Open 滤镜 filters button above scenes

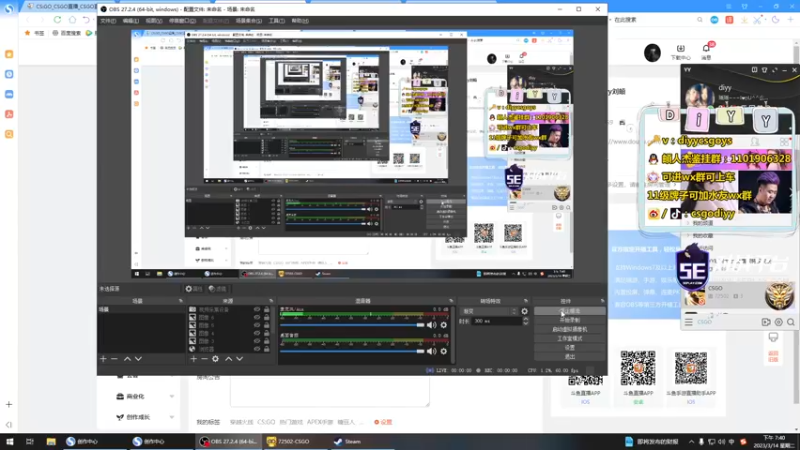(x=217, y=289)
